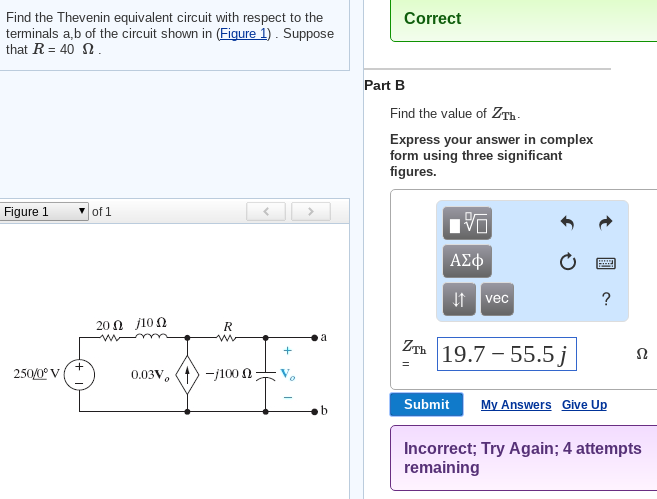Image resolution: width=657 pixels, height=499 pixels.
Task: Click 'Incorrect; Try Again' feedback message
Action: [522, 458]
